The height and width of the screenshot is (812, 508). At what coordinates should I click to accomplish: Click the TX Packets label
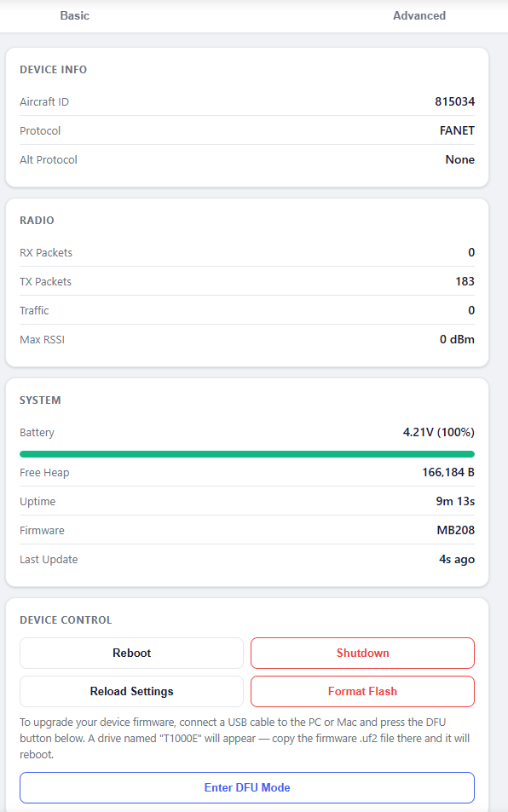pyautogui.click(x=45, y=282)
